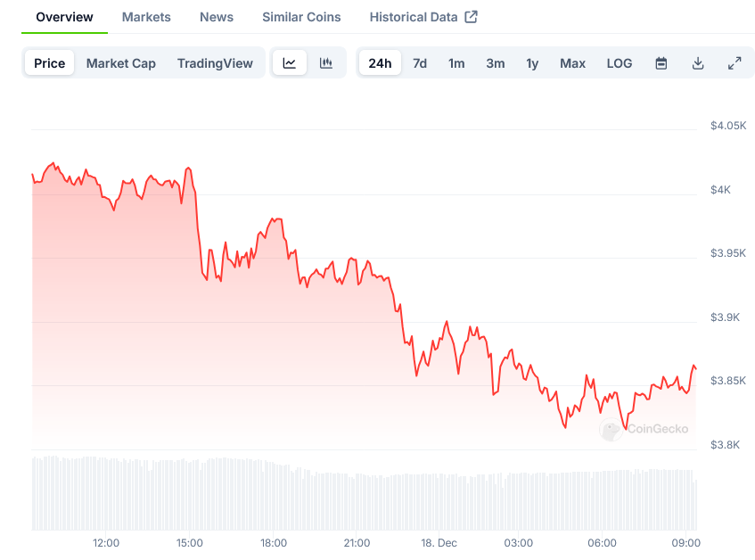Choose the 1m time range

pos(456,63)
